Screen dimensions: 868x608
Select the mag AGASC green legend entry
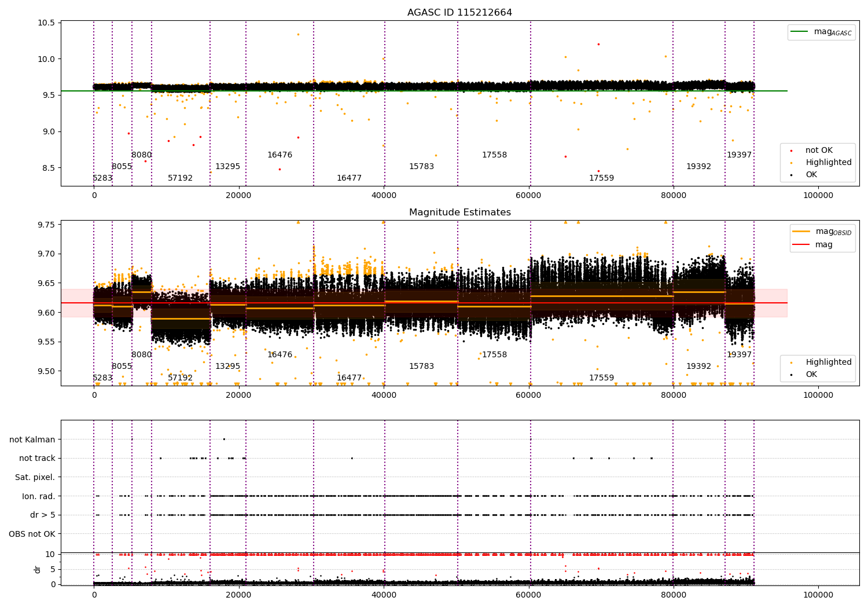pyautogui.click(x=822, y=32)
